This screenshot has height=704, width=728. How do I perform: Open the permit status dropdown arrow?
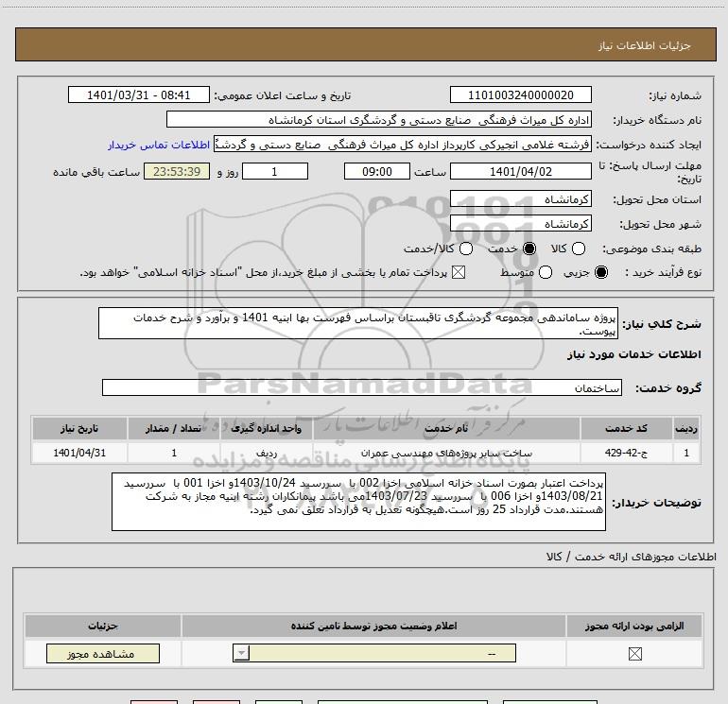241,653
